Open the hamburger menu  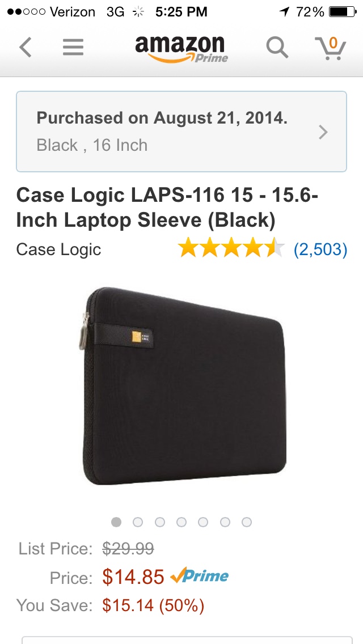(x=73, y=47)
